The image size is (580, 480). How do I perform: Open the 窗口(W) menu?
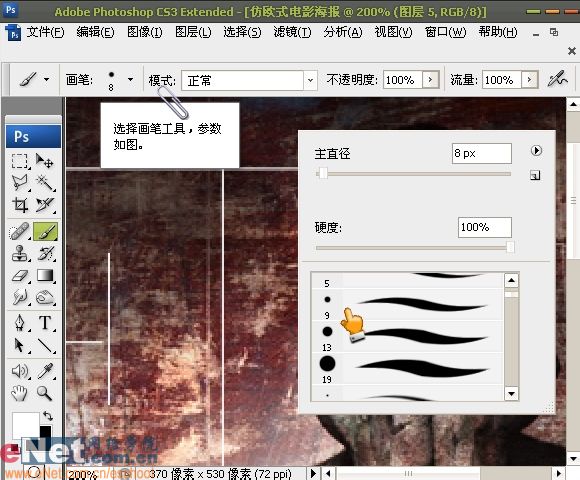pyautogui.click(x=445, y=32)
